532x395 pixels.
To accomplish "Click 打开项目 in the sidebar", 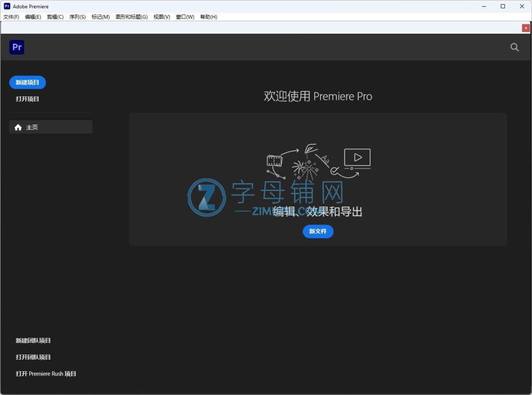I will (28, 99).
